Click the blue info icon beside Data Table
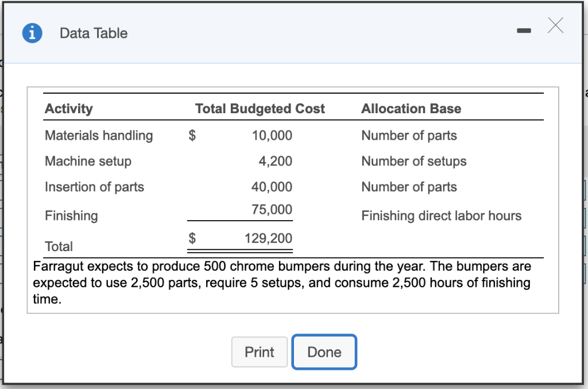The height and width of the screenshot is (389, 588). [32, 33]
